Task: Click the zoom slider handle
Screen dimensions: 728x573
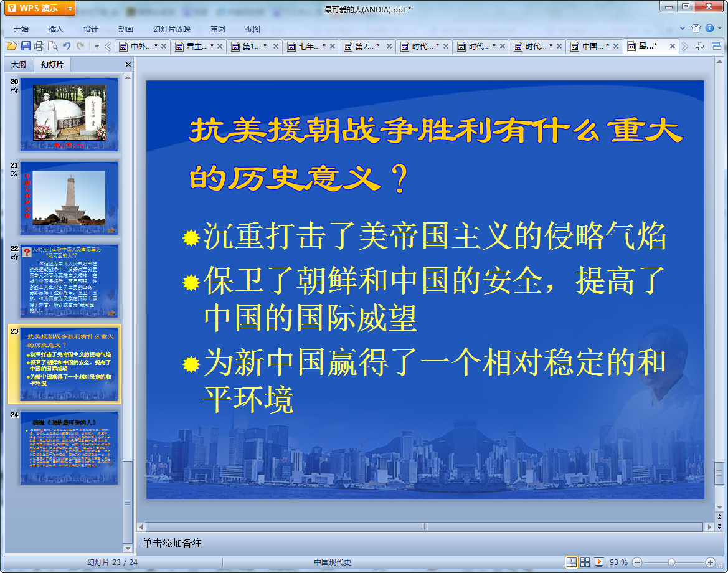Action: 671,562
